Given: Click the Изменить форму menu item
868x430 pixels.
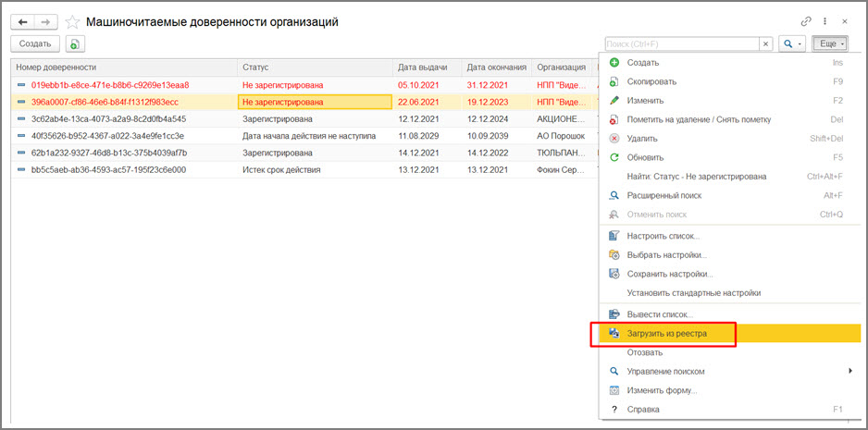Looking at the screenshot, I should click(x=662, y=390).
